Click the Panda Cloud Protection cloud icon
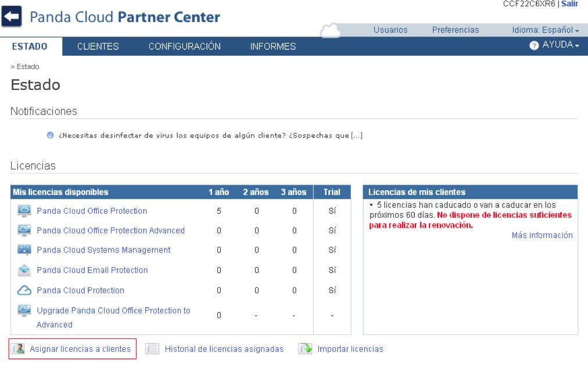 (24, 290)
